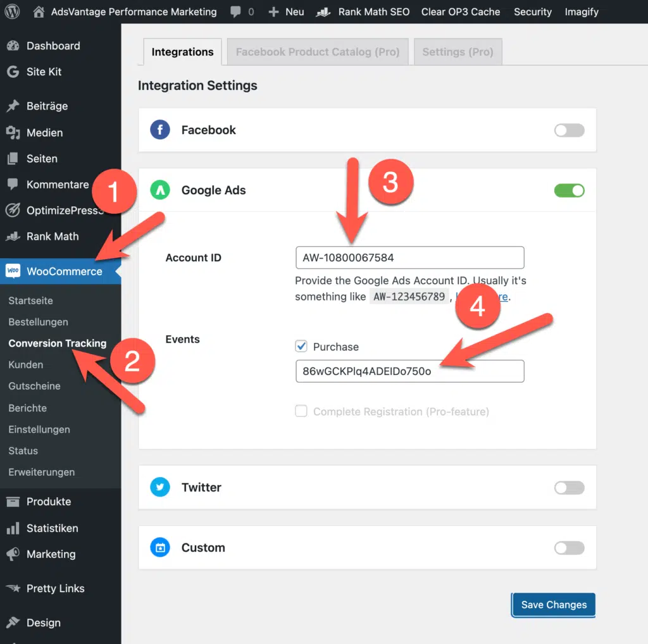Click the Facebook integration title text
648x644 pixels.
(209, 130)
